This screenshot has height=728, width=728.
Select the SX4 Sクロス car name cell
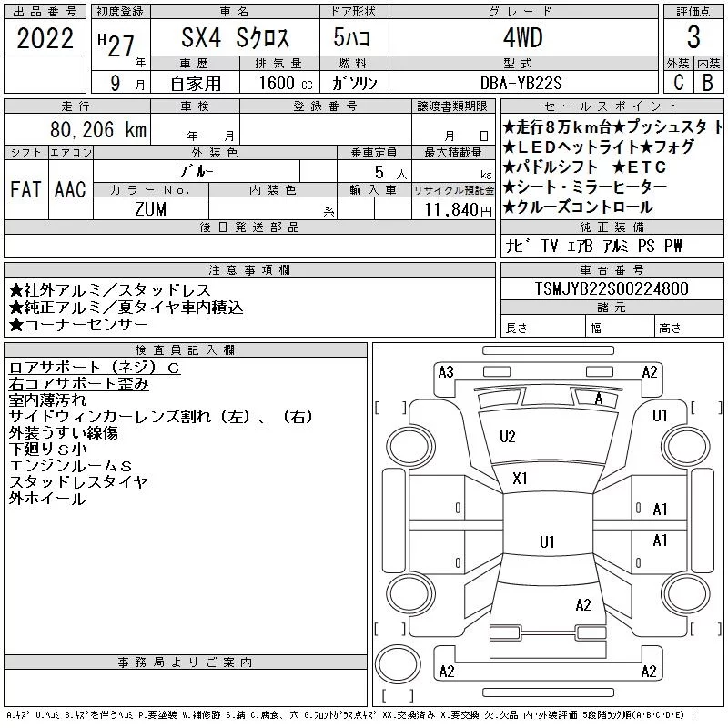click(x=235, y=37)
